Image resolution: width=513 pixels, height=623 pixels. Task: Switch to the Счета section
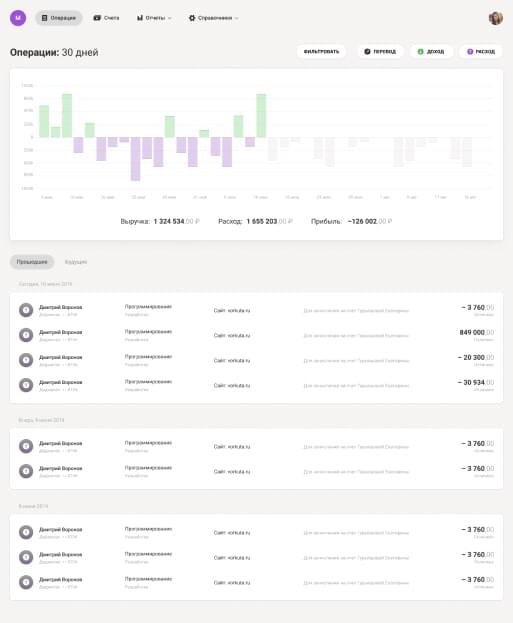(x=106, y=18)
